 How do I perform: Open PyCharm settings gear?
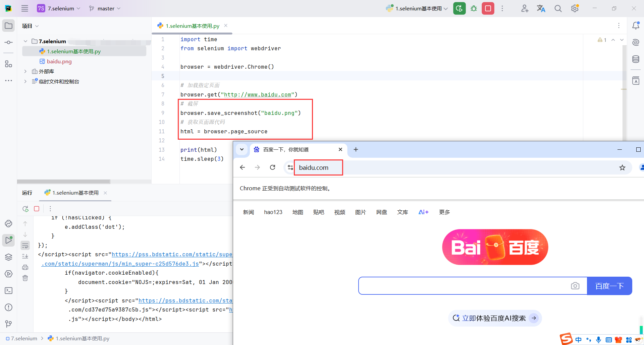[575, 8]
